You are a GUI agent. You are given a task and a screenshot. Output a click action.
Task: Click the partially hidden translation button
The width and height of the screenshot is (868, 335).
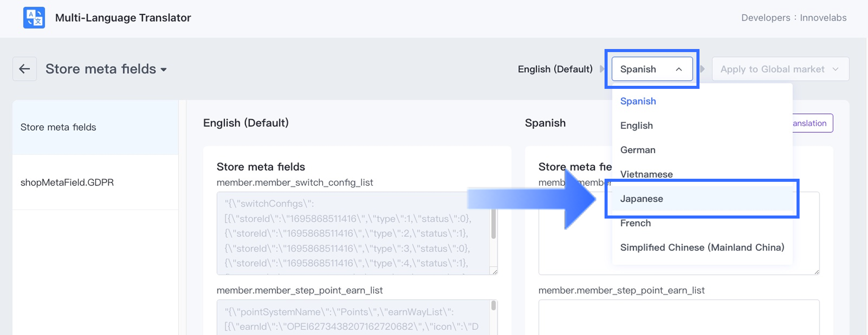point(812,123)
